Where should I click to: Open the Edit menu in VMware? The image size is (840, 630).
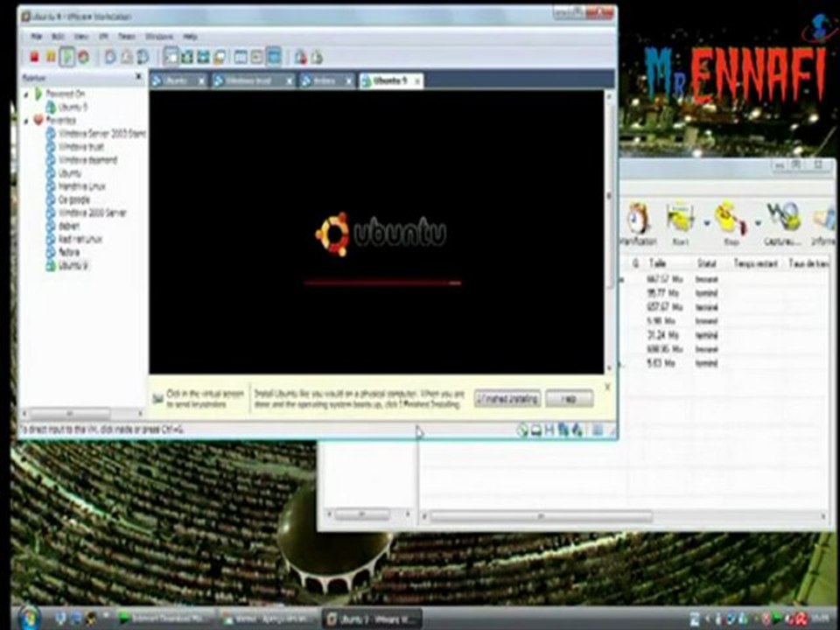(x=58, y=37)
